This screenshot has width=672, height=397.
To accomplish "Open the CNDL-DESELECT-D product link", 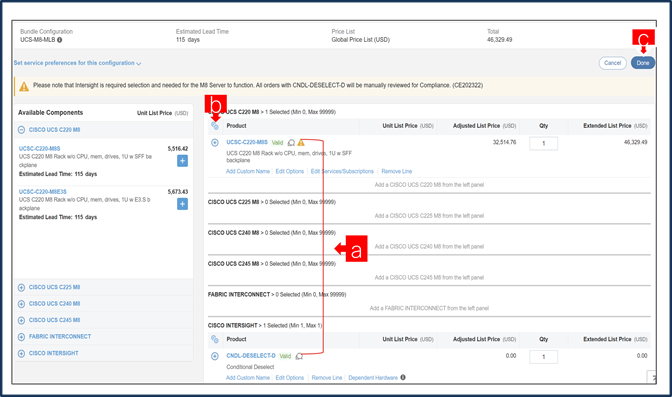I will pos(251,356).
